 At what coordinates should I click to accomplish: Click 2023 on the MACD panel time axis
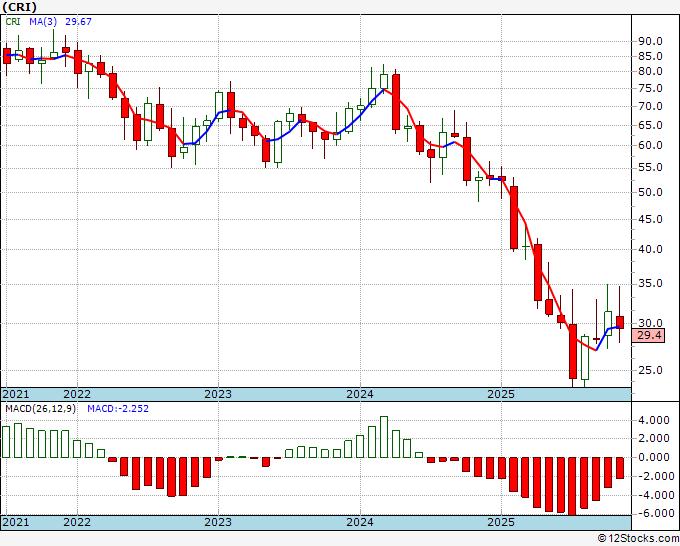tap(218, 522)
